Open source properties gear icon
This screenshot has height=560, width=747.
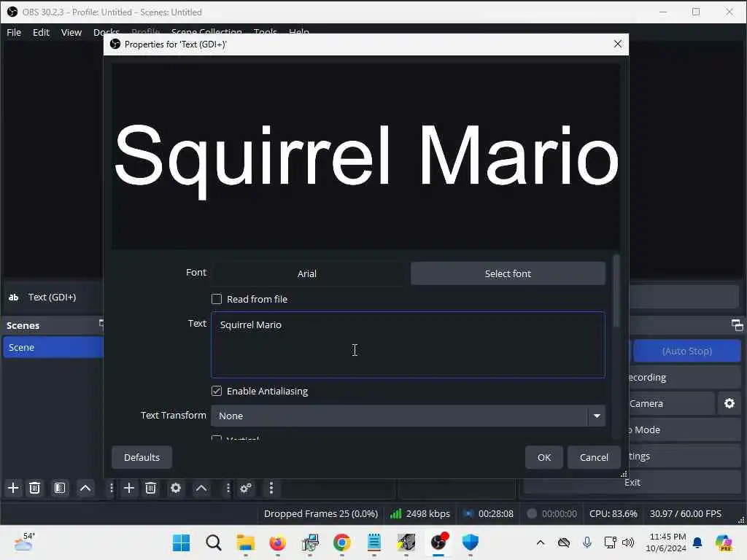coord(176,488)
